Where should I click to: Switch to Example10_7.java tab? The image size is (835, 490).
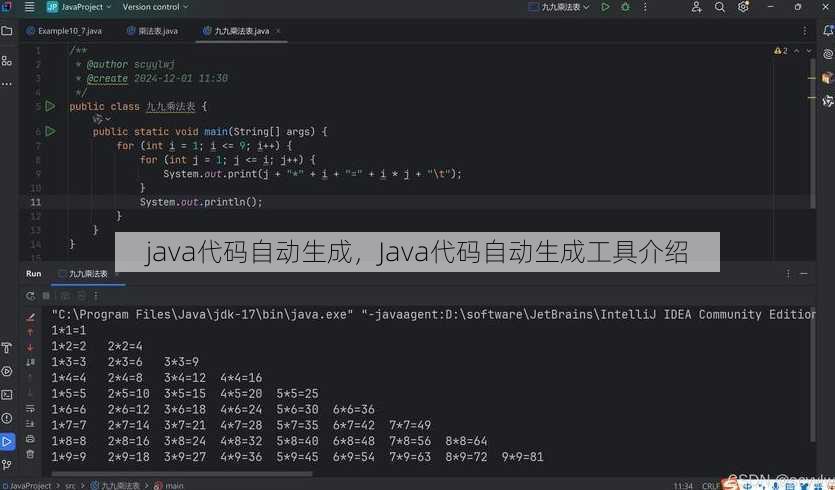click(64, 31)
